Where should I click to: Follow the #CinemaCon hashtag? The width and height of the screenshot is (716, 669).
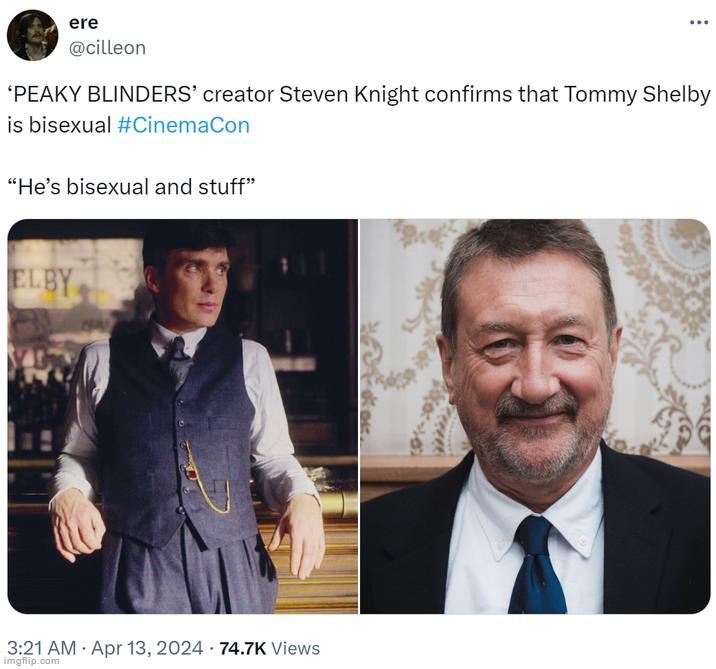coord(184,125)
